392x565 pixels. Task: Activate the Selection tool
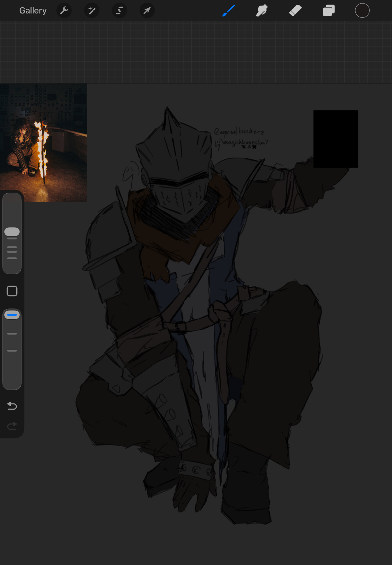[119, 11]
